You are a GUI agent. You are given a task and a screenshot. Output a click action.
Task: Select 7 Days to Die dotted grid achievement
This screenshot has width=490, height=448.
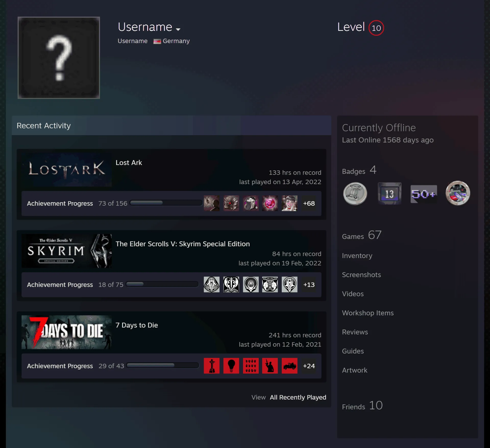click(251, 366)
